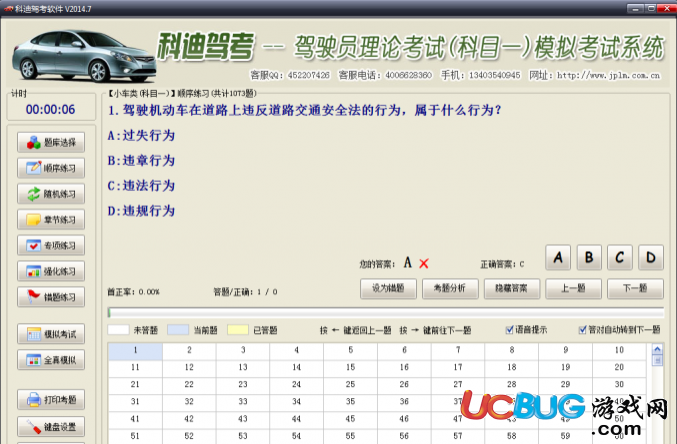Go to 下一题 next question

pos(635,289)
